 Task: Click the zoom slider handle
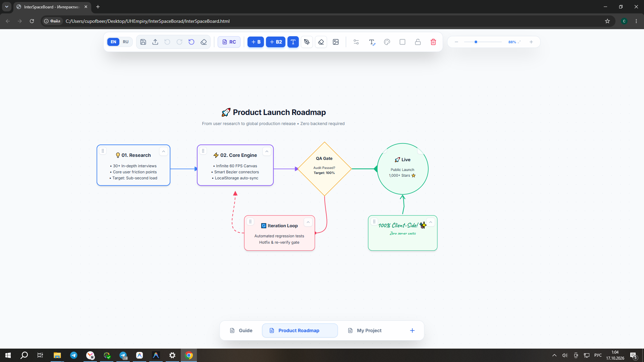[x=476, y=42]
